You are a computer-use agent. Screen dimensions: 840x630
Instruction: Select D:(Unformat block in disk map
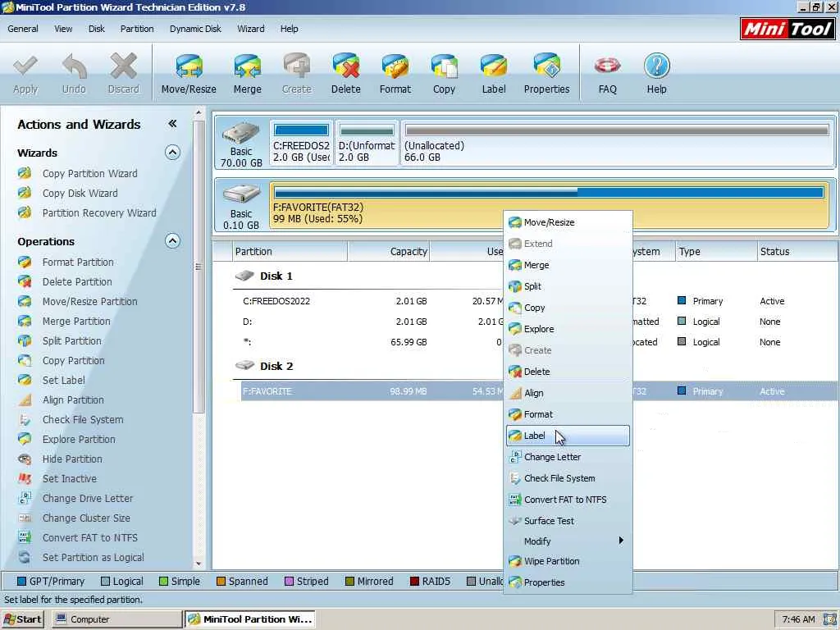(367, 143)
